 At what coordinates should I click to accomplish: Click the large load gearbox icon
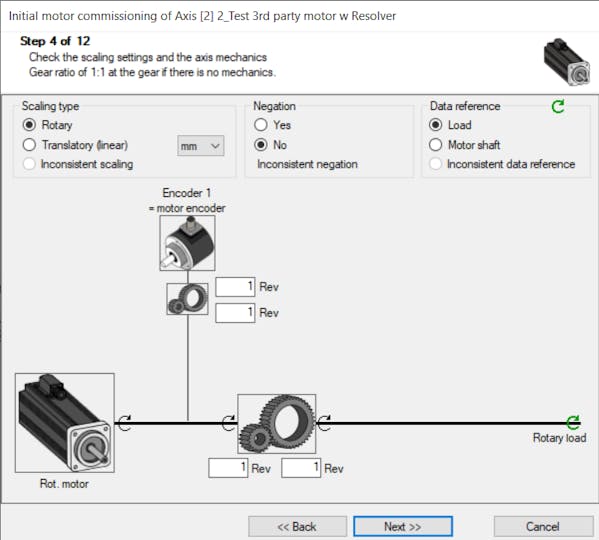pos(277,424)
